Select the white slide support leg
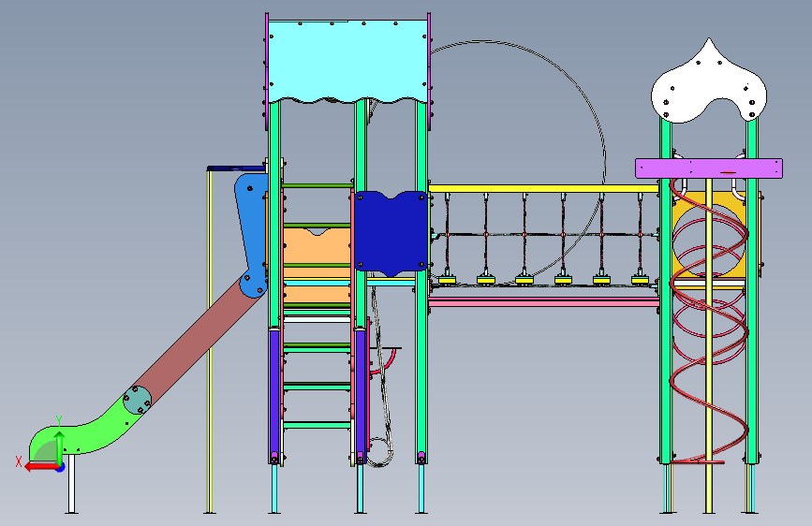Viewport: 812px width, 526px height. tap(71, 484)
